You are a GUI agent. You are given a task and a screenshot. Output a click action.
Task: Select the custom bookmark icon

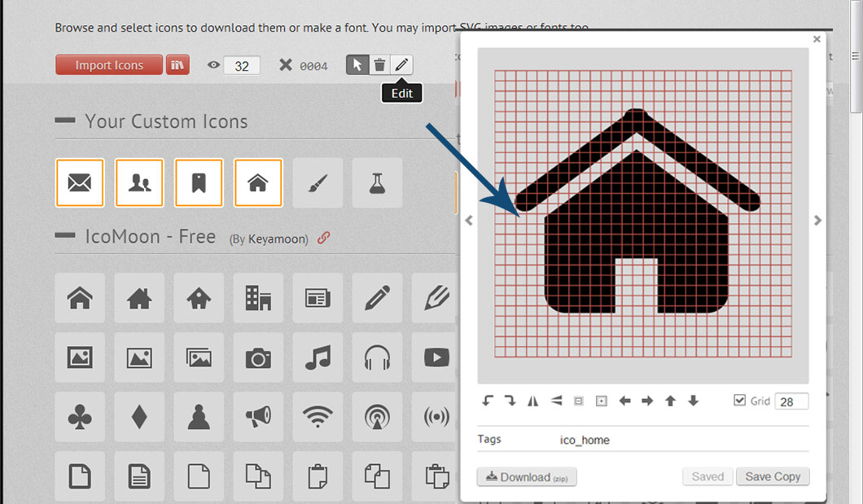pyautogui.click(x=199, y=182)
